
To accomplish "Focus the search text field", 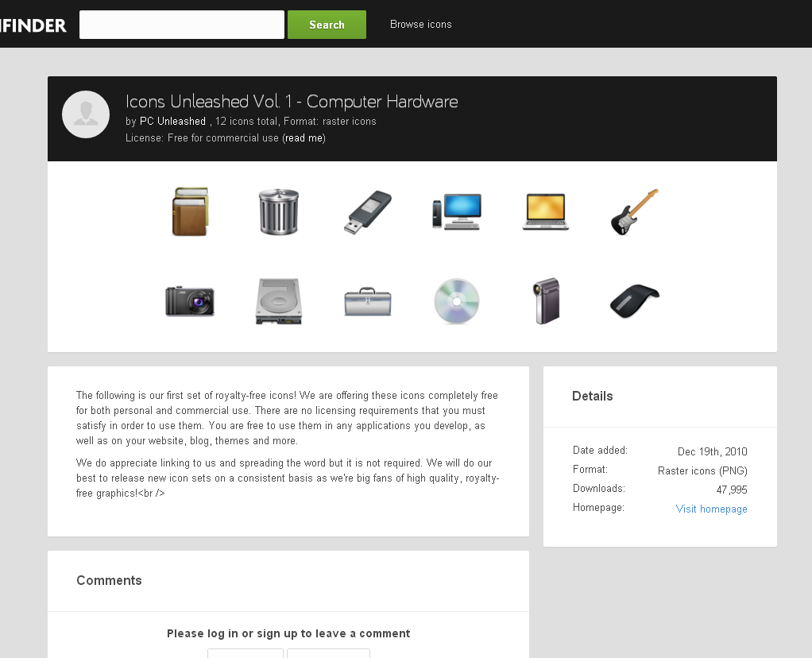I will (x=182, y=25).
